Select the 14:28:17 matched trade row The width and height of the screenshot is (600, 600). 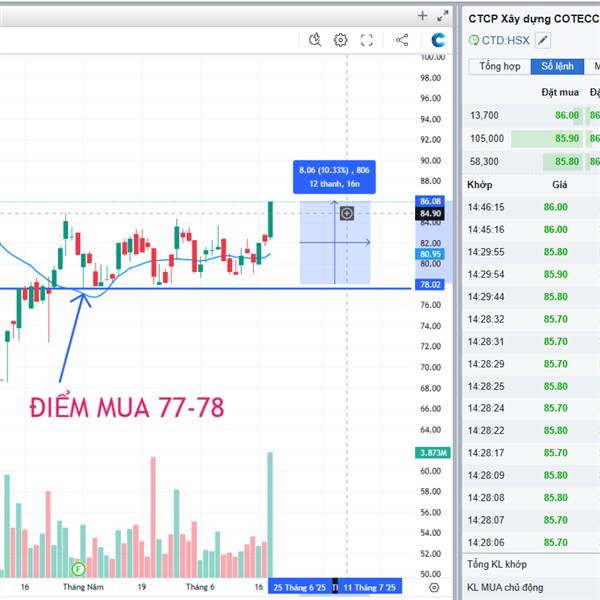(531, 453)
